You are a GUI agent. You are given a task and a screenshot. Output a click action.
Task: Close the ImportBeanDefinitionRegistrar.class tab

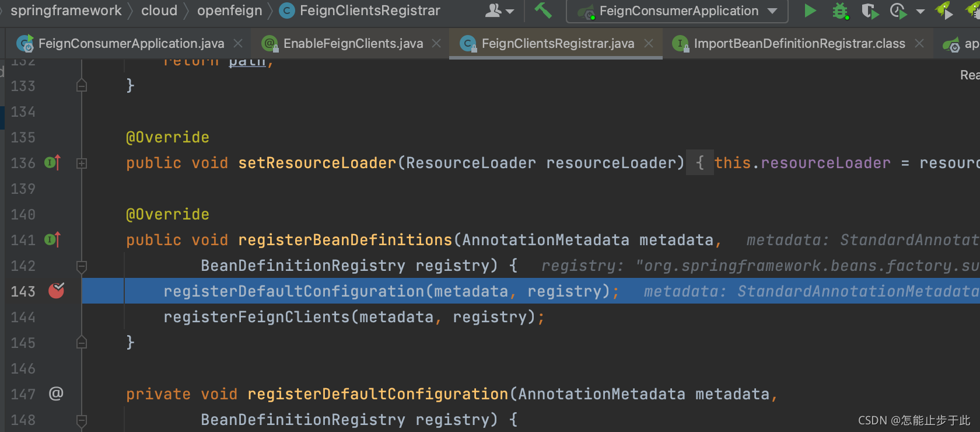919,43
